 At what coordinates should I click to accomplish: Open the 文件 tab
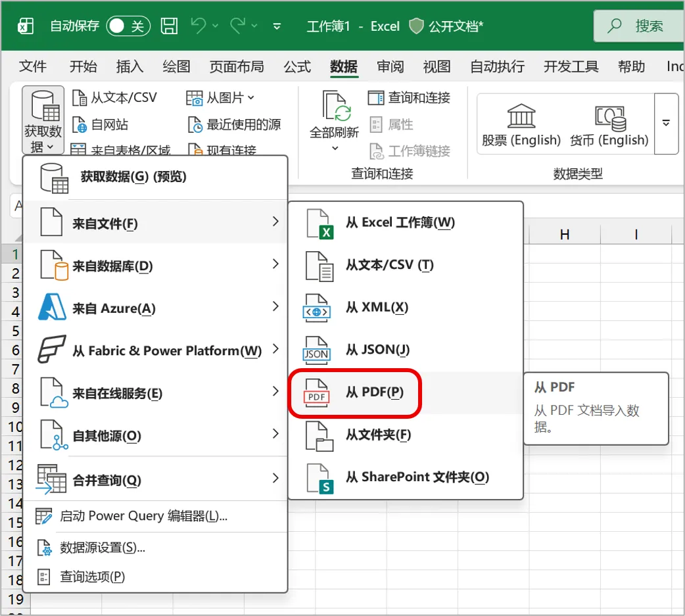pyautogui.click(x=33, y=66)
